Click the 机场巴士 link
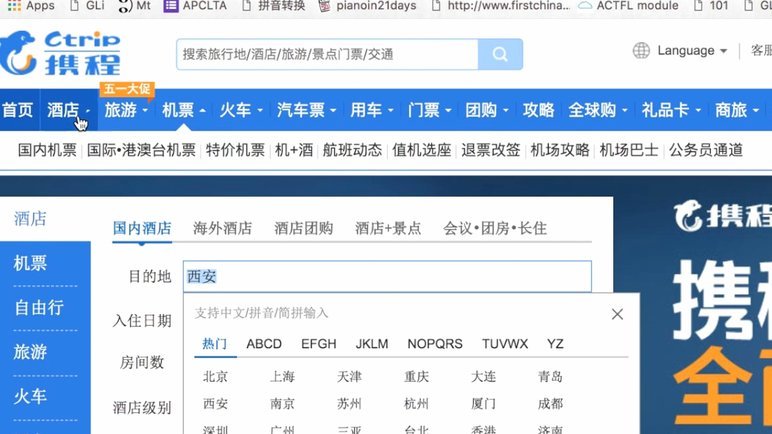This screenshot has width=772, height=434. coord(629,150)
